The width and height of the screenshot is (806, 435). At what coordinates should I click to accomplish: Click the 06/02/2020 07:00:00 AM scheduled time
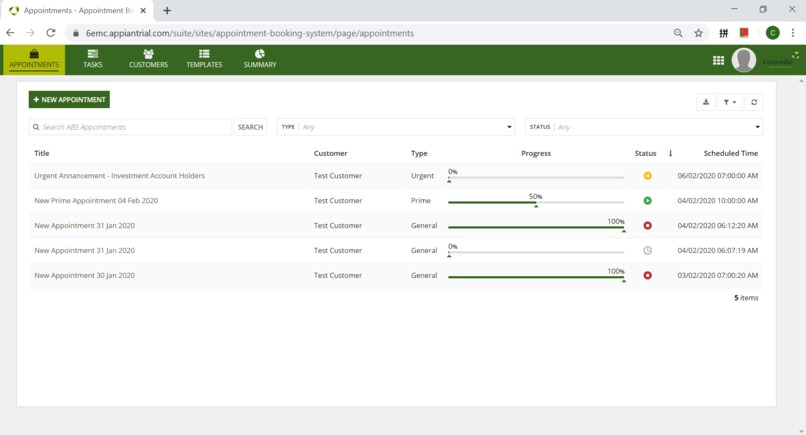[x=718, y=176]
